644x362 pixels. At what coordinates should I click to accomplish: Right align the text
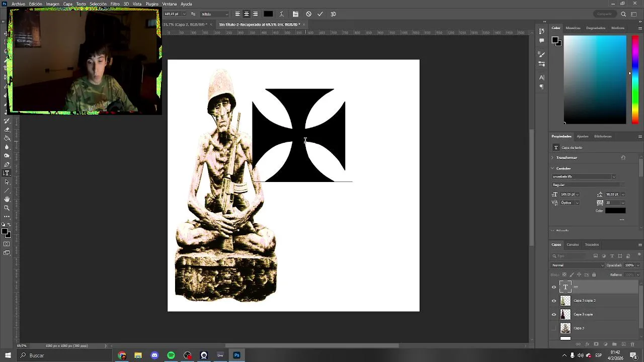pyautogui.click(x=255, y=14)
